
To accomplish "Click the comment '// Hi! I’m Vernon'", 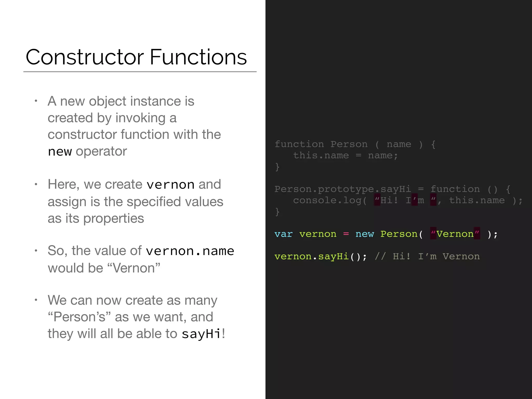I will 427,257.
